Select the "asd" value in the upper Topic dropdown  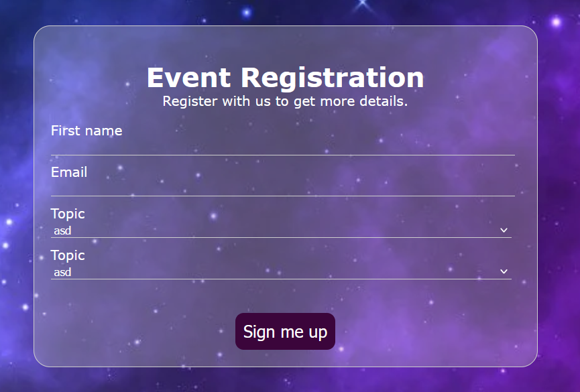(62, 231)
